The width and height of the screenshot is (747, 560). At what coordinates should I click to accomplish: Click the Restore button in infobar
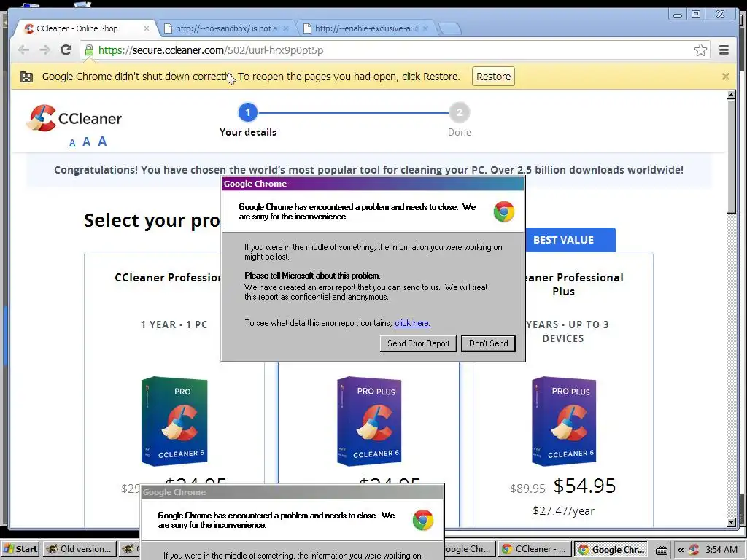click(493, 76)
